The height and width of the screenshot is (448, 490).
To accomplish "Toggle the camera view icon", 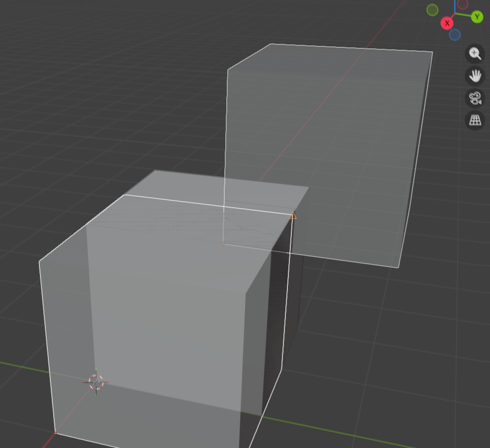I will pos(475,98).
